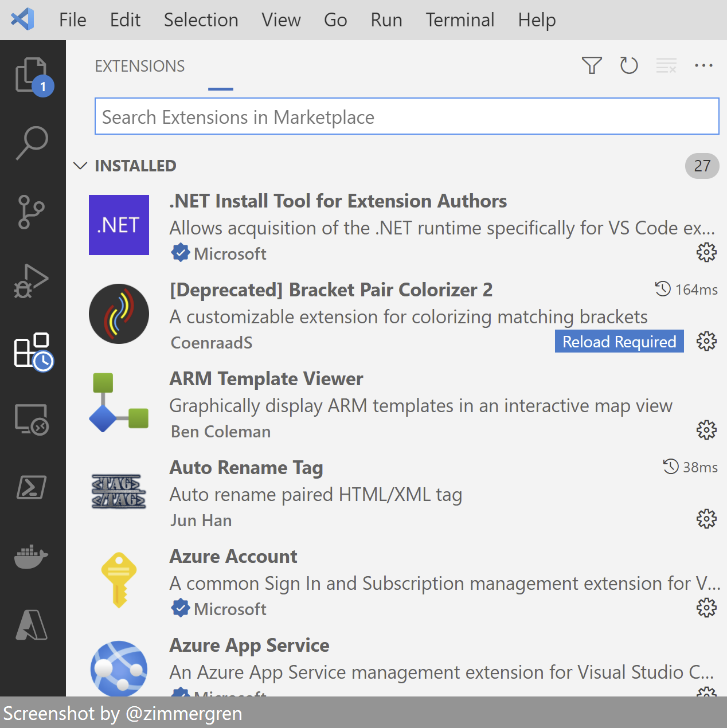Refresh the extensions list
The image size is (727, 728).
(629, 65)
